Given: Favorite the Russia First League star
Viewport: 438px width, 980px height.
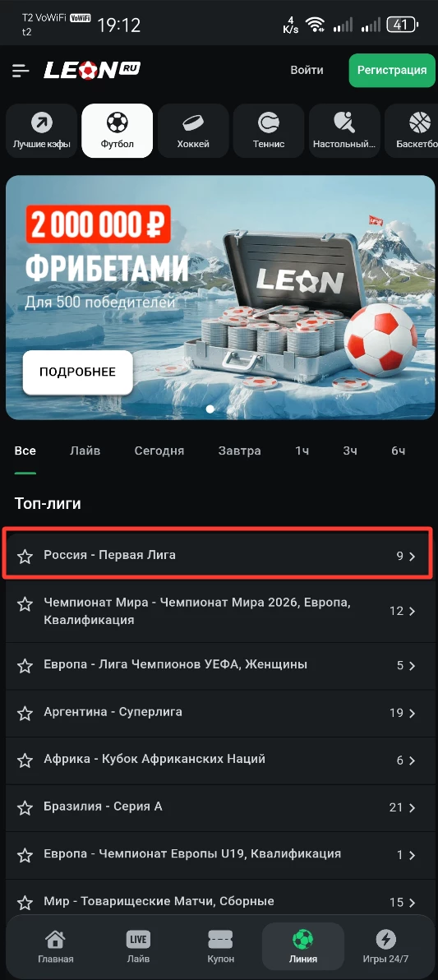Looking at the screenshot, I should (x=25, y=557).
